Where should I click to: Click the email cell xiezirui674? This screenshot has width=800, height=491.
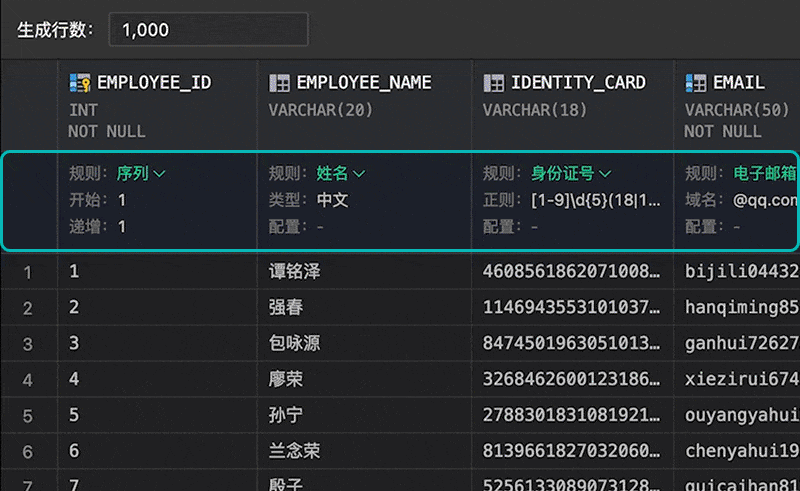pyautogui.click(x=737, y=379)
